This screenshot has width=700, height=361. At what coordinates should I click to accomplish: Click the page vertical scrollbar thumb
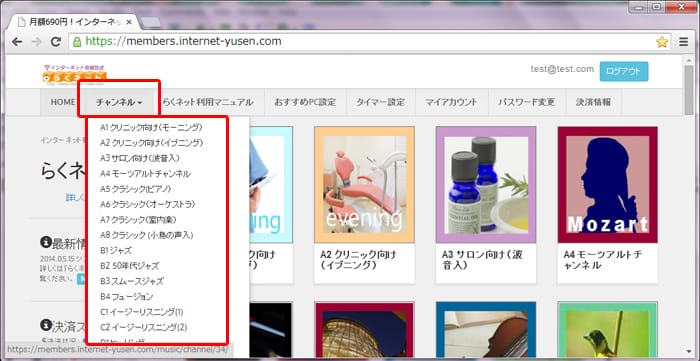[689, 90]
